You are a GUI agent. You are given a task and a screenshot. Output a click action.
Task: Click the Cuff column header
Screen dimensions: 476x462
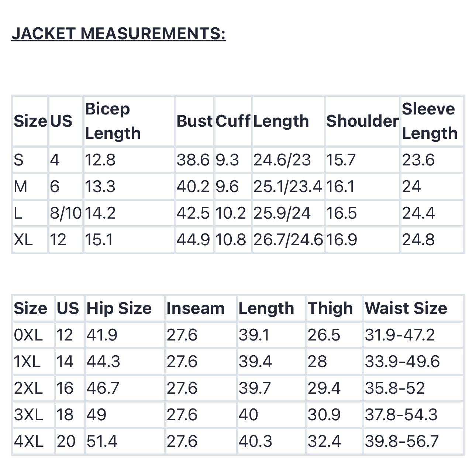click(x=233, y=121)
